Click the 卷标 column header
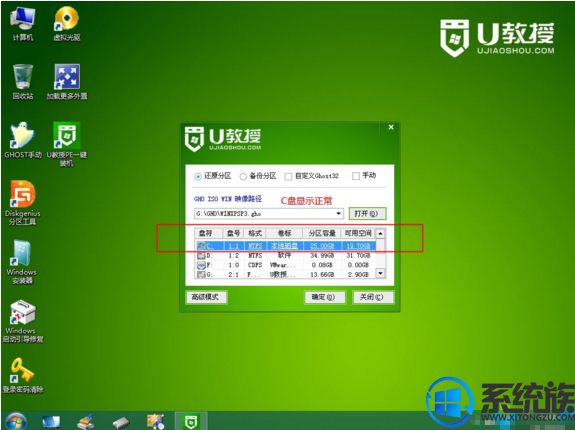Viewport: 575px width, 430px height. point(285,233)
